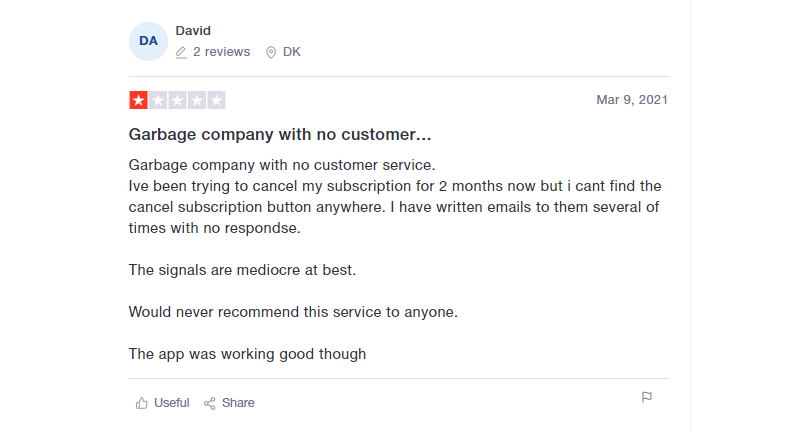This screenshot has height=431, width=800.
Task: View David's 2 reviews count
Action: point(221,52)
